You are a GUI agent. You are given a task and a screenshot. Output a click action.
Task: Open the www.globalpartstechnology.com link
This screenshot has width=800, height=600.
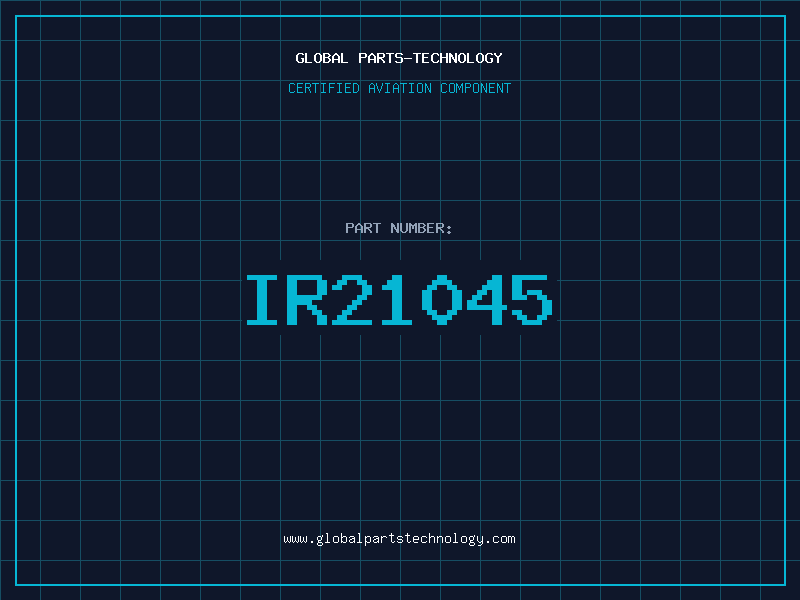399,539
